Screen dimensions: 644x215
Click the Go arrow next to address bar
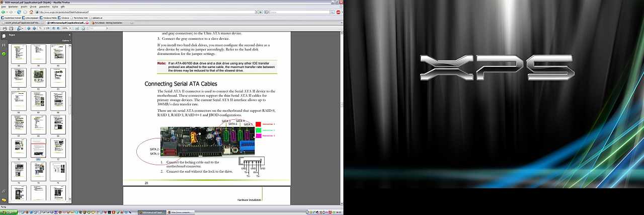click(x=261, y=12)
